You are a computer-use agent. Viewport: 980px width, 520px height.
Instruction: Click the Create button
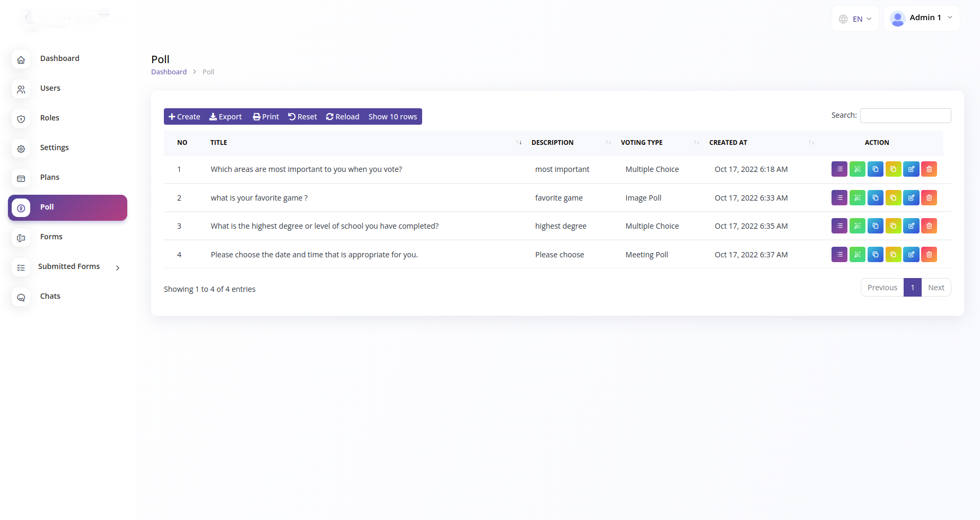click(x=185, y=117)
